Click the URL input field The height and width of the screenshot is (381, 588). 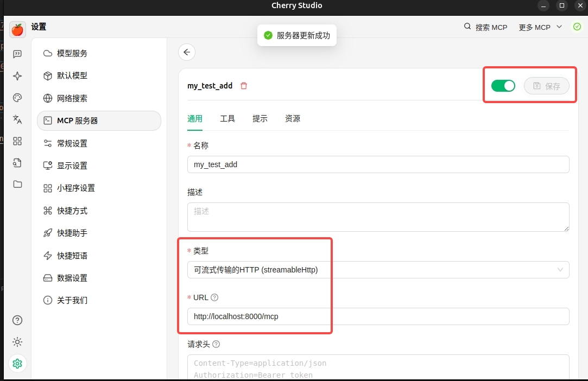point(378,316)
